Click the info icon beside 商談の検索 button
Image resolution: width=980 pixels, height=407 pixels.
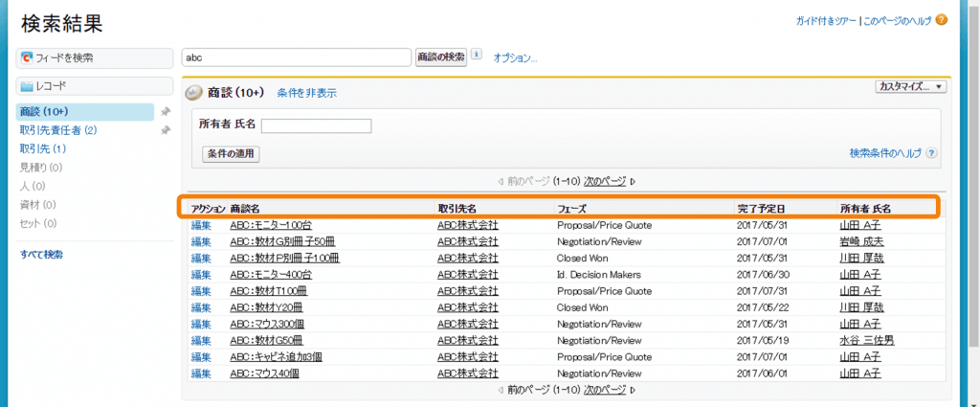point(477,56)
